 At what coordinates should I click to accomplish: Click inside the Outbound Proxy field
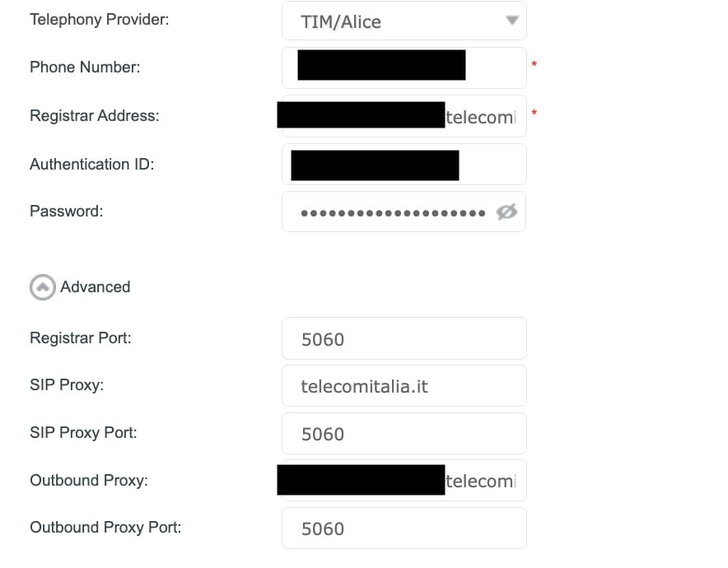(x=480, y=482)
